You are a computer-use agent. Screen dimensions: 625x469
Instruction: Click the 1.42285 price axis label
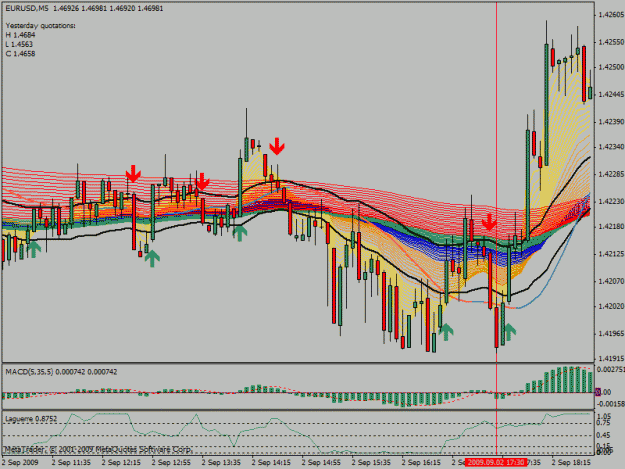coord(611,174)
